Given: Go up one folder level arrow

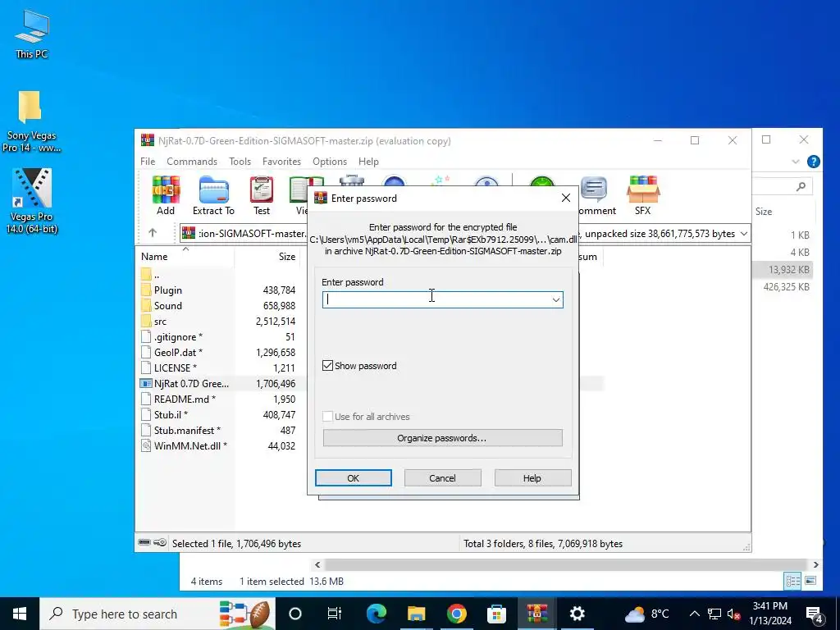Looking at the screenshot, I should coord(153,232).
